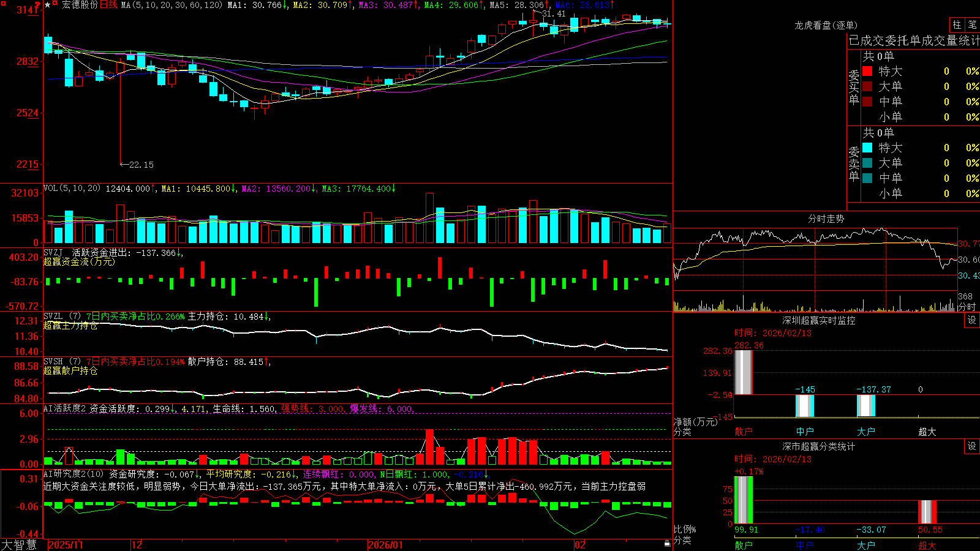This screenshot has width=980, height=551.
Task: Click the dark red 中单 buy-order swatch
Action: coord(867,102)
